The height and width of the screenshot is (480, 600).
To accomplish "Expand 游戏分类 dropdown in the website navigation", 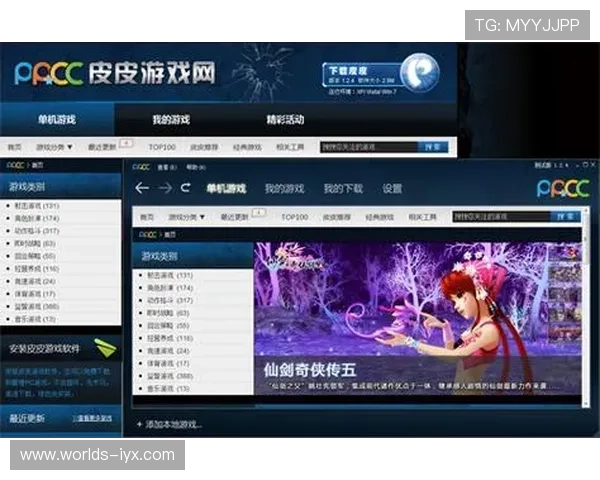I will click(54, 147).
